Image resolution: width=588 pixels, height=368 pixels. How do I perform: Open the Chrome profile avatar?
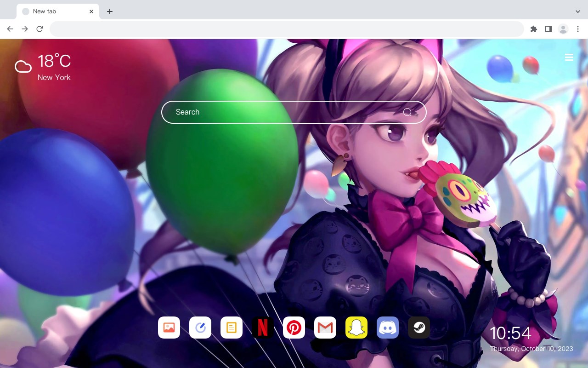(x=563, y=29)
